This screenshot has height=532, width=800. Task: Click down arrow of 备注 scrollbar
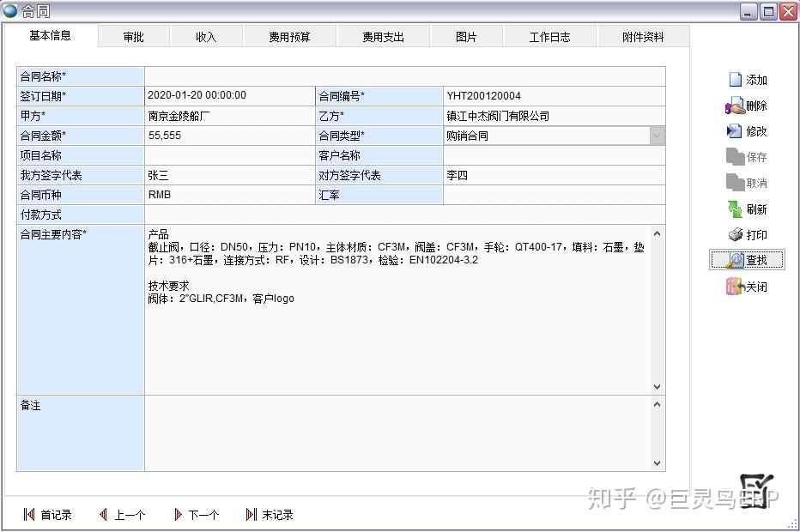coord(658,463)
